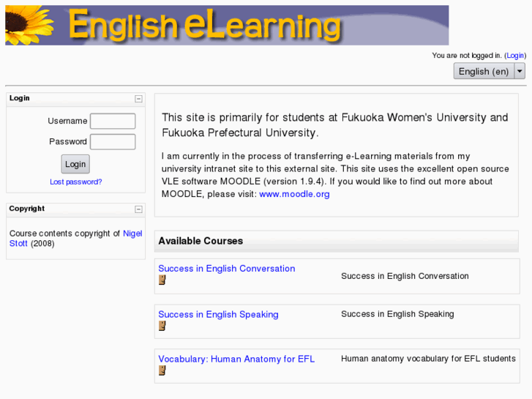Open the Nigel Stott copyright link
The height and width of the screenshot is (399, 532).
[75, 239]
